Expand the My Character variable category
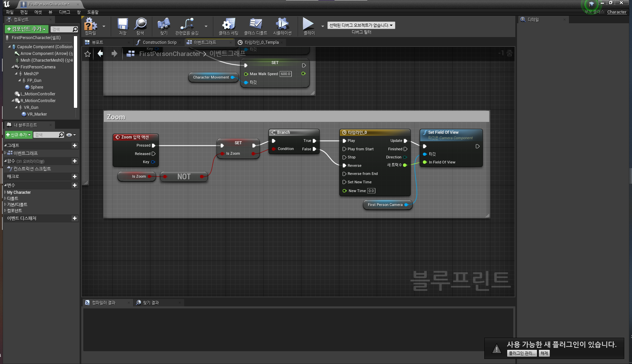Viewport: 632px width, 364px height. pyautogui.click(x=5, y=192)
